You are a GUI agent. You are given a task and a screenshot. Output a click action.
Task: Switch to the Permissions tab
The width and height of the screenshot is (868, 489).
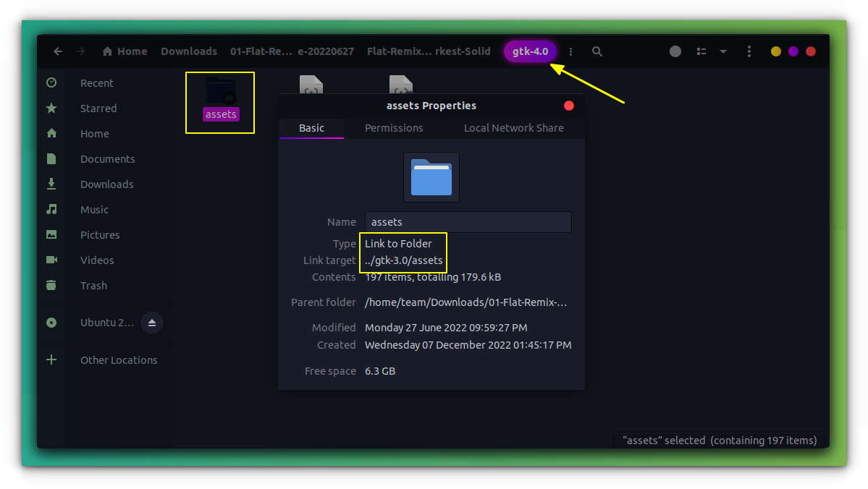click(394, 128)
